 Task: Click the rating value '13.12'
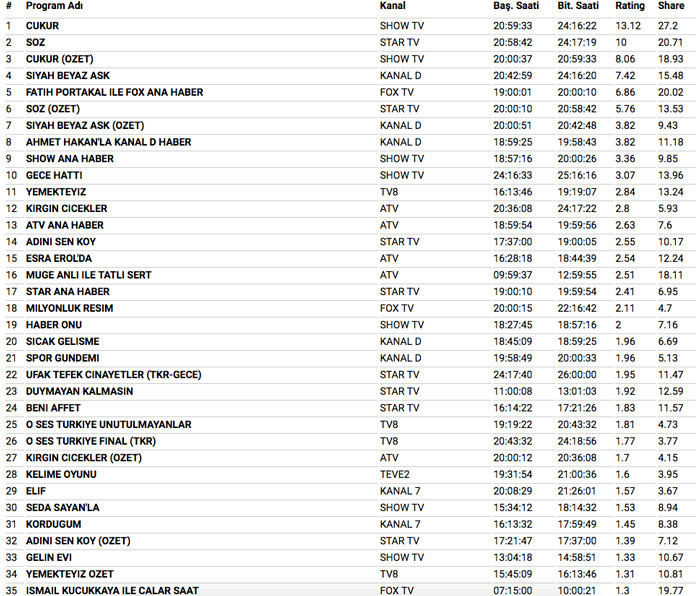[628, 26]
